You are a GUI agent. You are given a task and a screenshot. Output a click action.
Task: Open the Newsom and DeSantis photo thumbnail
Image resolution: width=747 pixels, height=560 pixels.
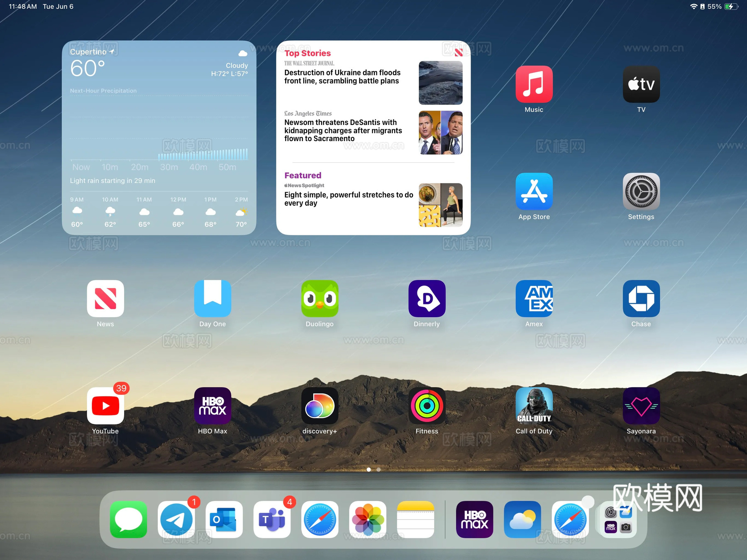[440, 132]
